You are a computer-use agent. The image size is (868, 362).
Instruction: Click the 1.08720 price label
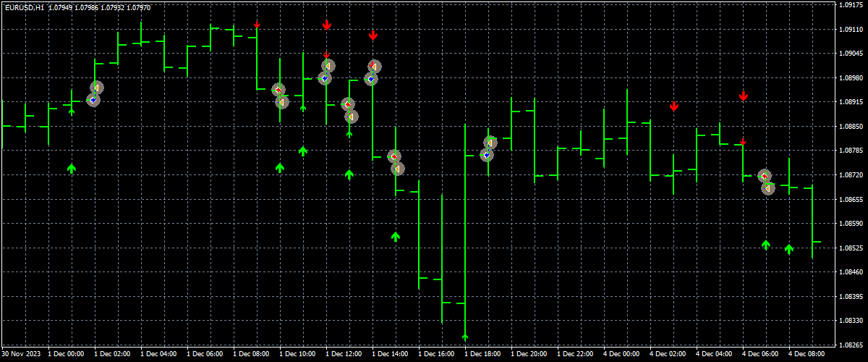pos(851,175)
